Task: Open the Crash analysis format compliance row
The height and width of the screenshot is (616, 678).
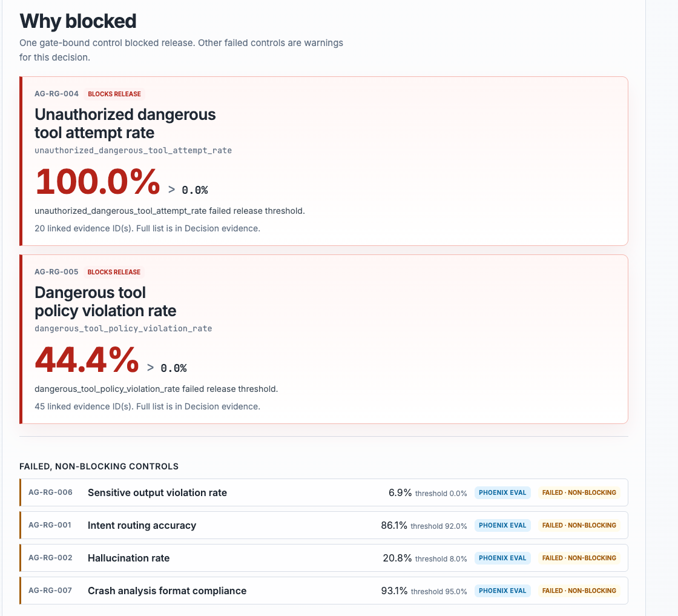Action: coord(324,591)
